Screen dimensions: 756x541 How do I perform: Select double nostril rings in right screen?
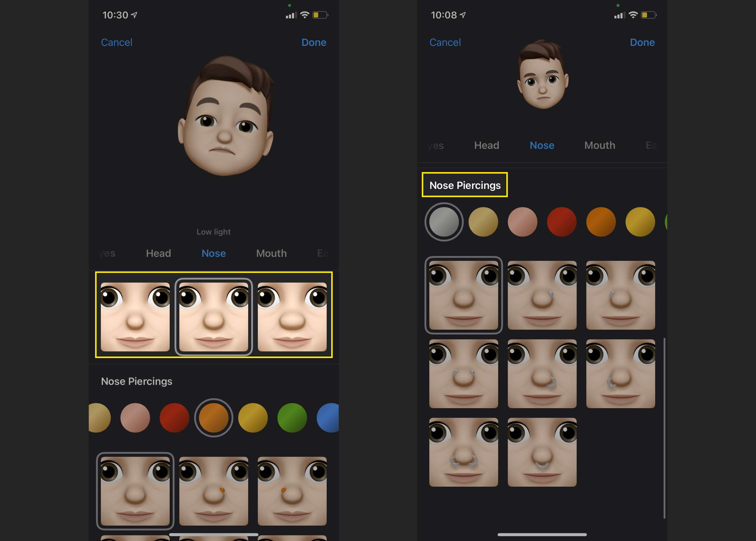click(463, 452)
